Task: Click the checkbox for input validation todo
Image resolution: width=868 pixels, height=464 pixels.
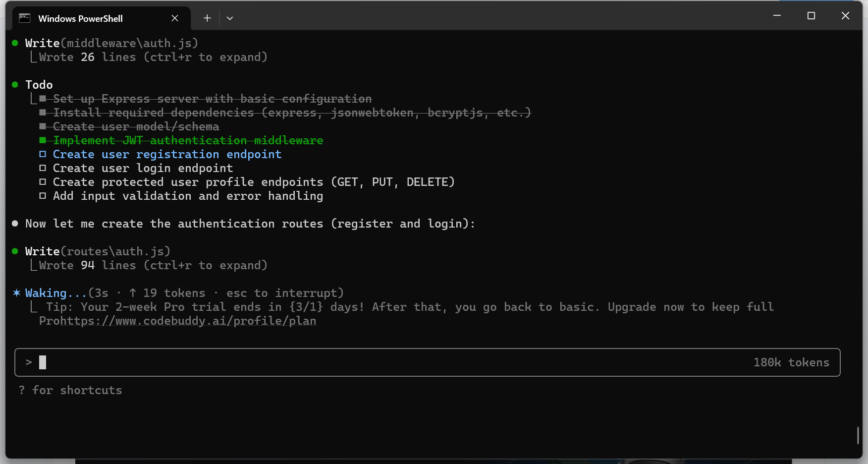Action: tap(43, 196)
